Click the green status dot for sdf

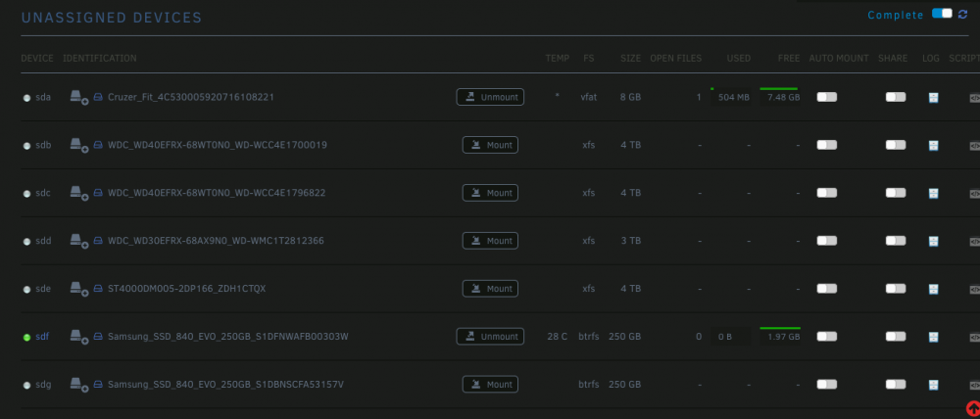click(26, 337)
